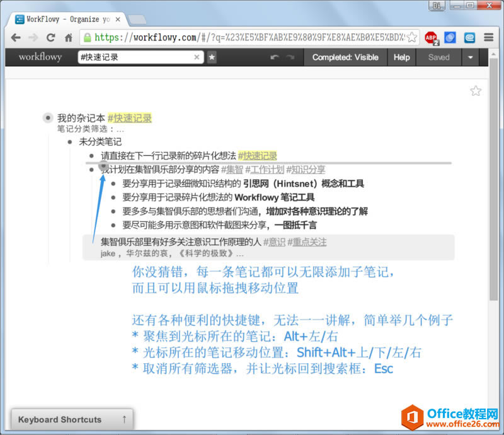Click the scrollbar up arrow
The height and width of the screenshot is (435, 504).
tap(494, 54)
